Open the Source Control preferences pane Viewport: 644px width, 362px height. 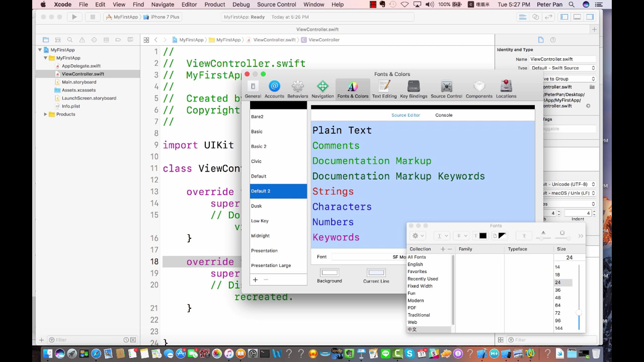pyautogui.click(x=446, y=89)
